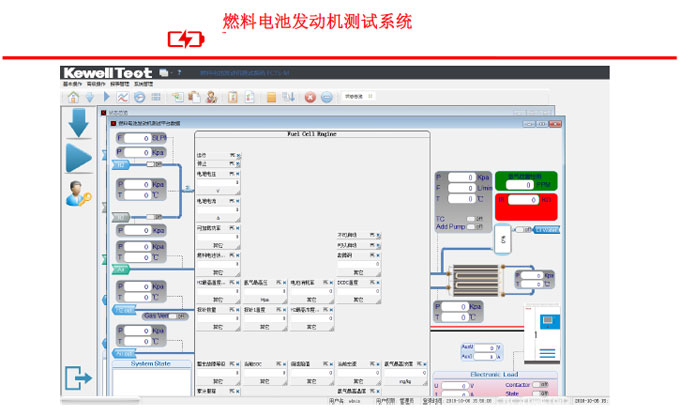Screen dimensions: 680x416
Task: Click the home icon in the toolbar
Action: pyautogui.click(x=73, y=97)
